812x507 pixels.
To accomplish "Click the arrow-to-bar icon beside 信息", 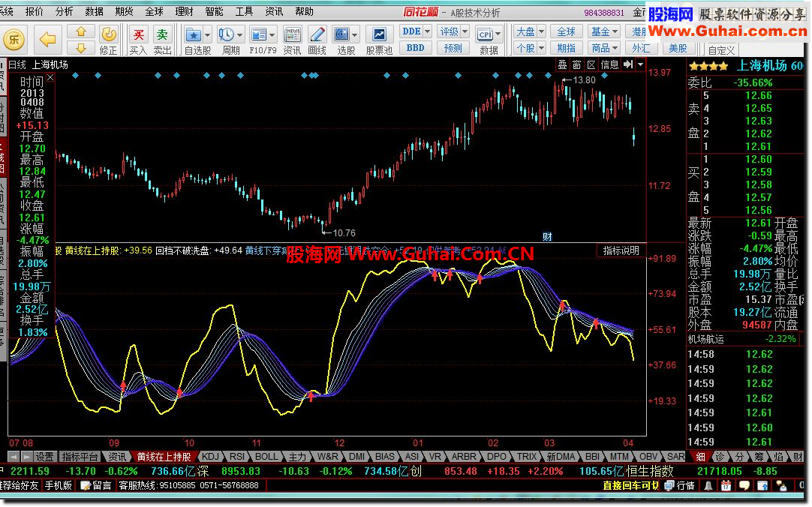I will point(628,64).
